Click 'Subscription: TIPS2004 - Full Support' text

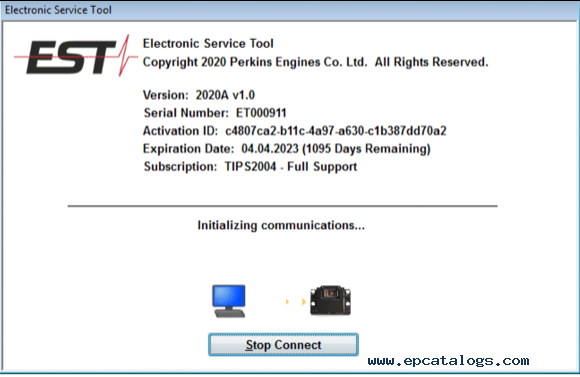coord(250,166)
